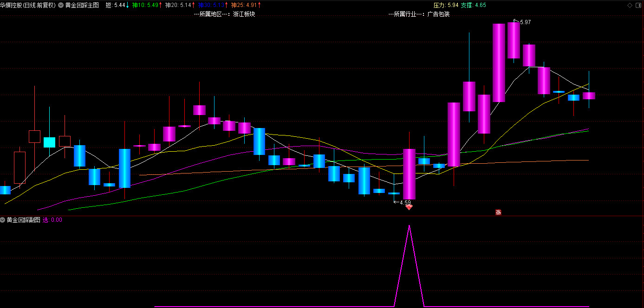Image resolution: width=644 pixels, height=308 pixels.
Task: Select the 黄金回踩主图 indicator name
Action: pos(82,5)
